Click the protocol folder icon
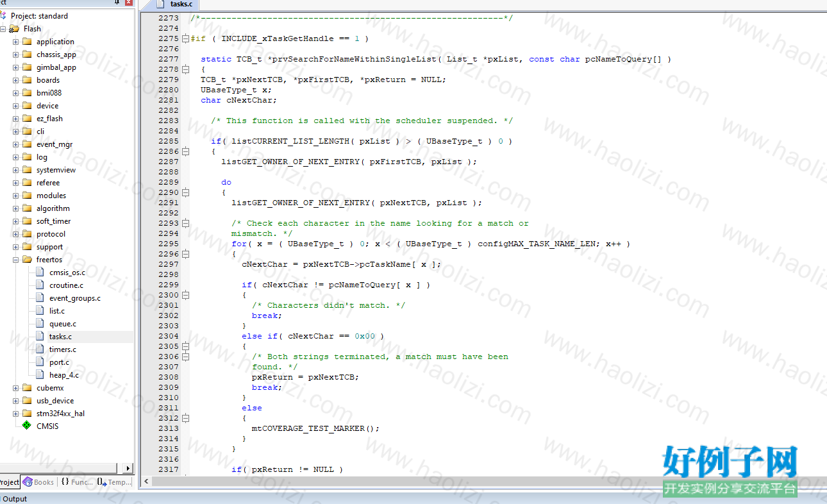 (27, 234)
